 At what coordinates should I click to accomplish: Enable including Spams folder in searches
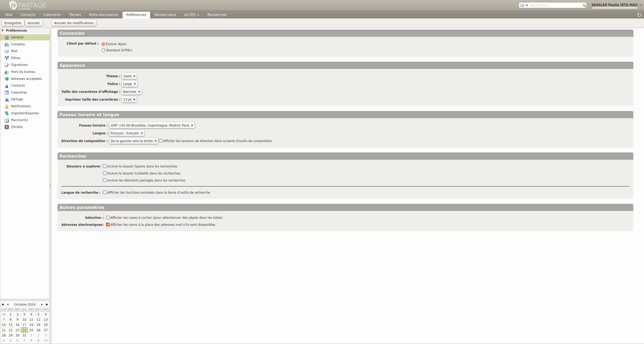[105, 166]
